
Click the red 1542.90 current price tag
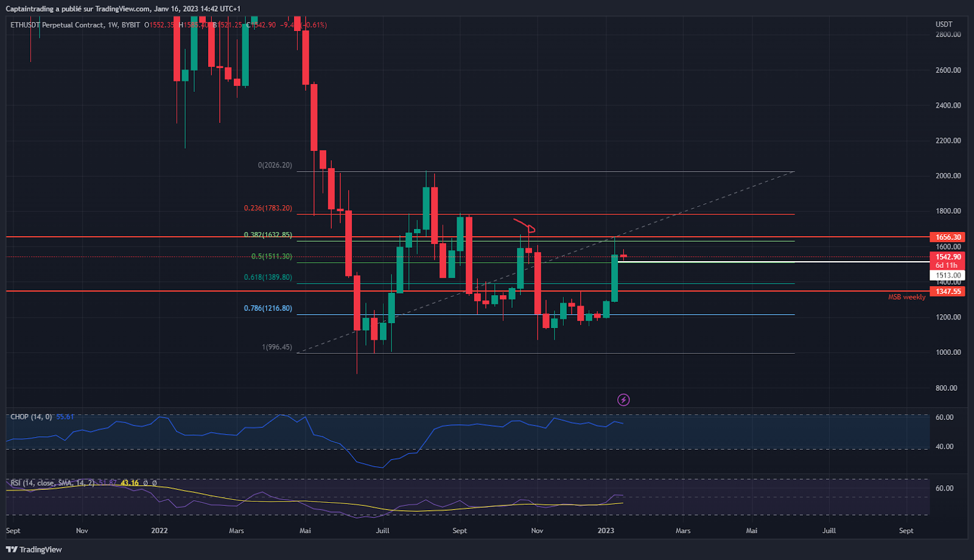click(947, 257)
